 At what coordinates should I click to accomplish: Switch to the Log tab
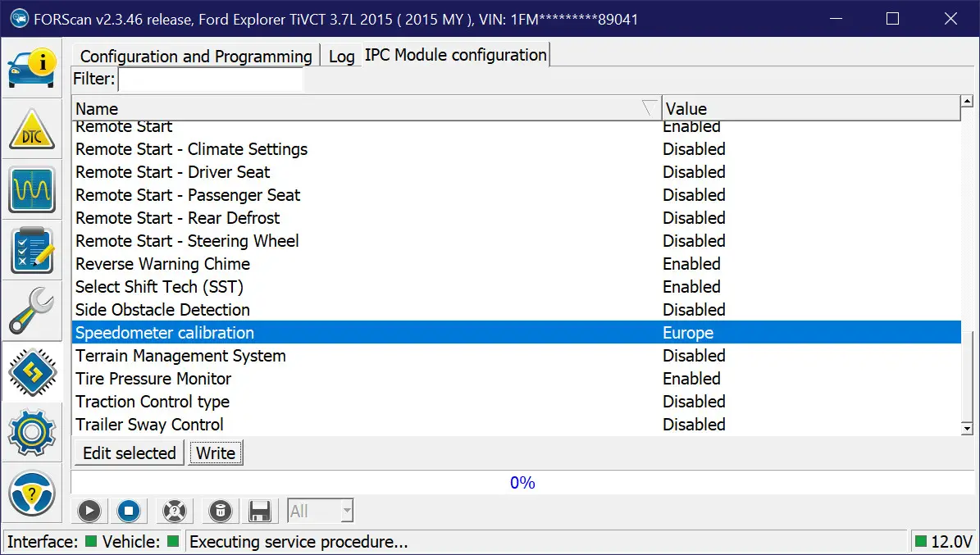(x=341, y=57)
